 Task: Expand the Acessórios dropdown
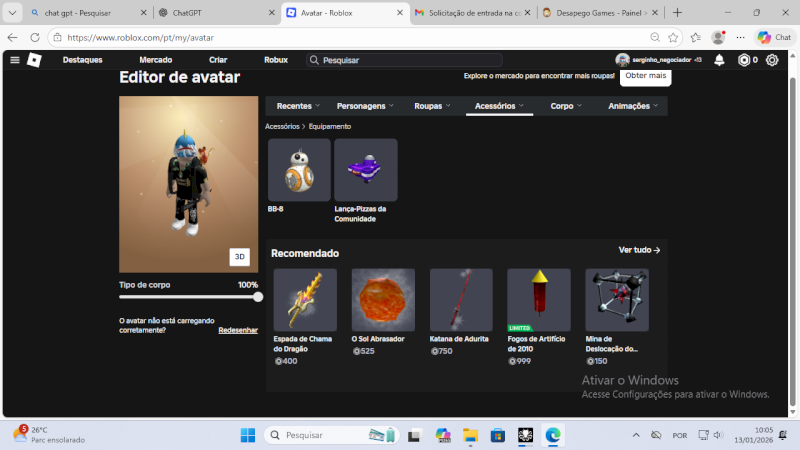click(x=499, y=106)
